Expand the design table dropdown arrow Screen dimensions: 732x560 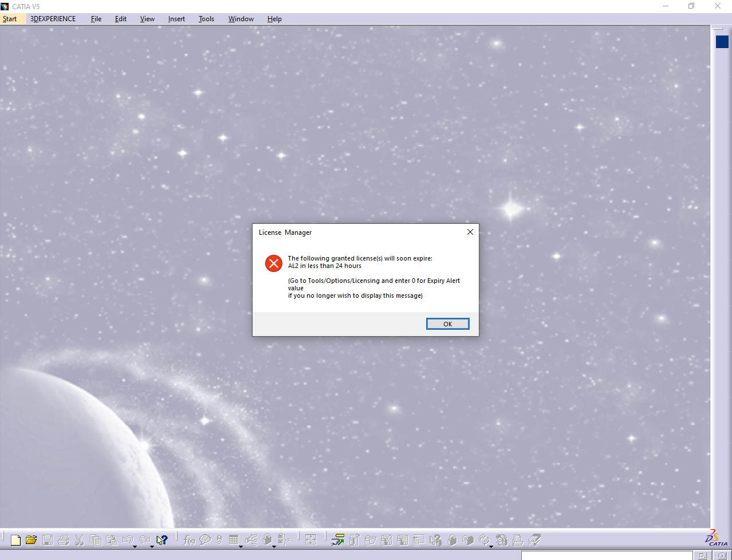tap(241, 546)
